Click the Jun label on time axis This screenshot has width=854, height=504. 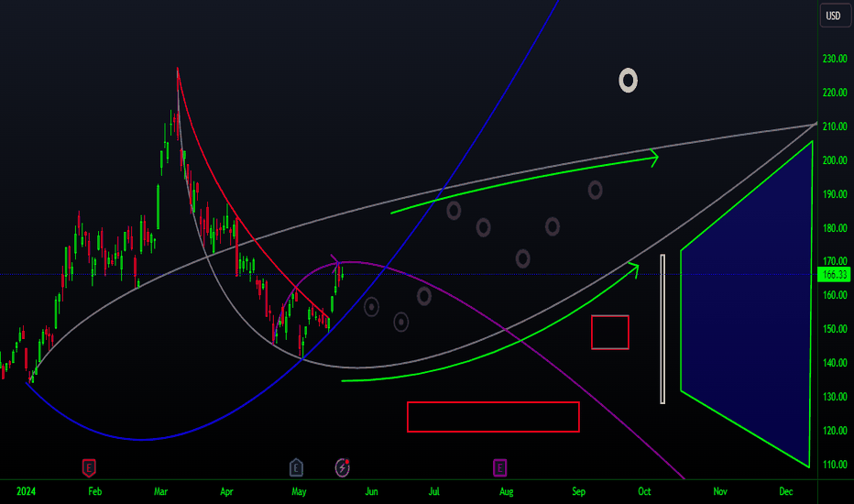click(371, 491)
